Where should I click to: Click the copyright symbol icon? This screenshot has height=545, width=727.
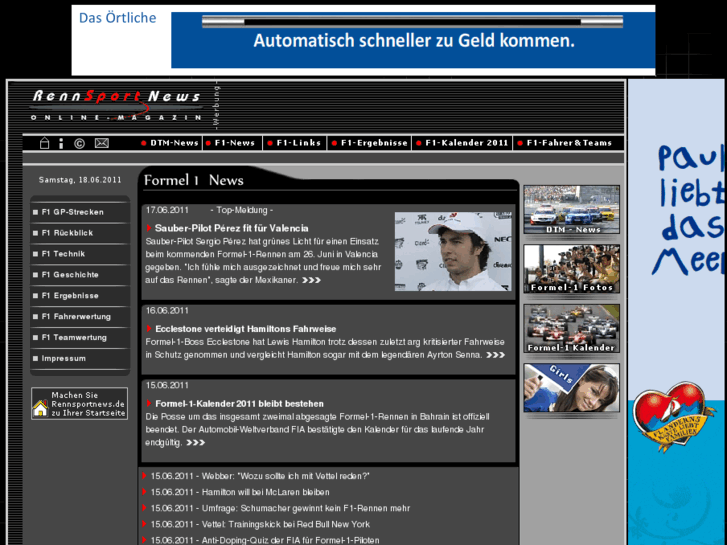79,143
